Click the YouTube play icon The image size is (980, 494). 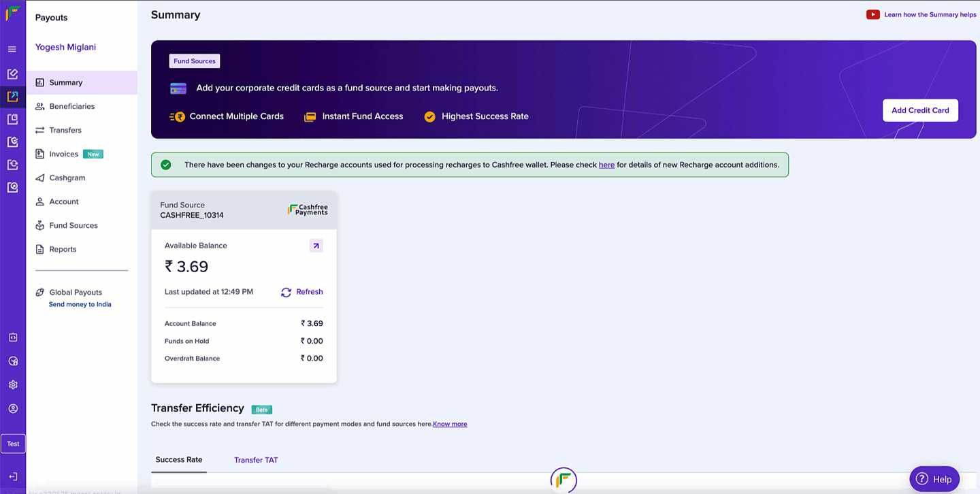pyautogui.click(x=873, y=14)
